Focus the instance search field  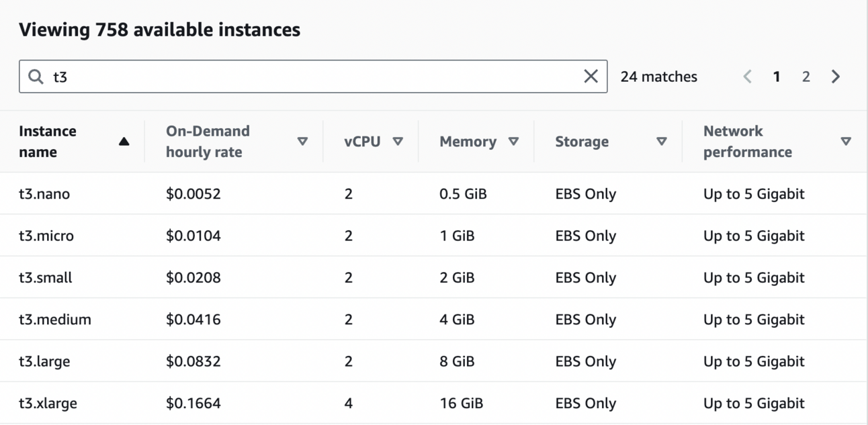tap(313, 77)
